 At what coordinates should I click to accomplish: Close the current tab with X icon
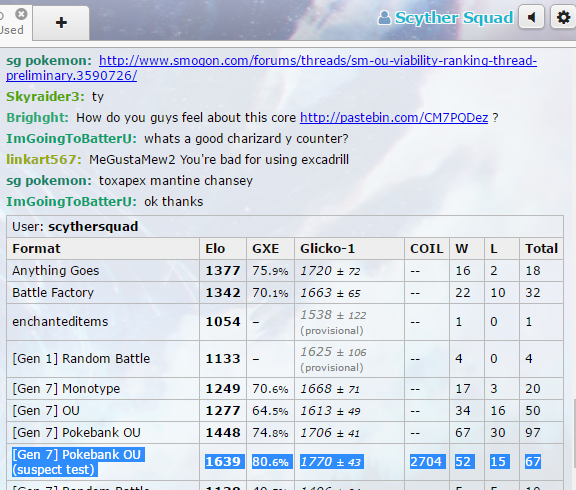pos(21,14)
